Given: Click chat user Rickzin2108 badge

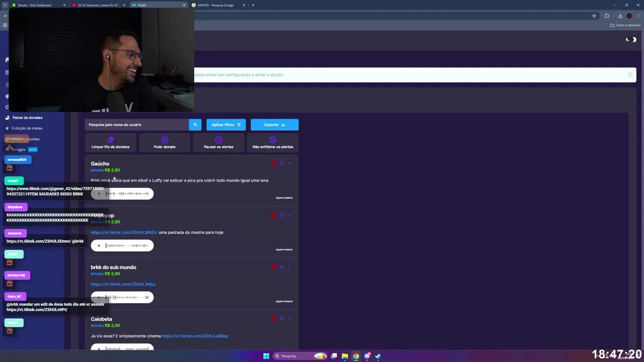Looking at the screenshot, I should (x=17, y=275).
